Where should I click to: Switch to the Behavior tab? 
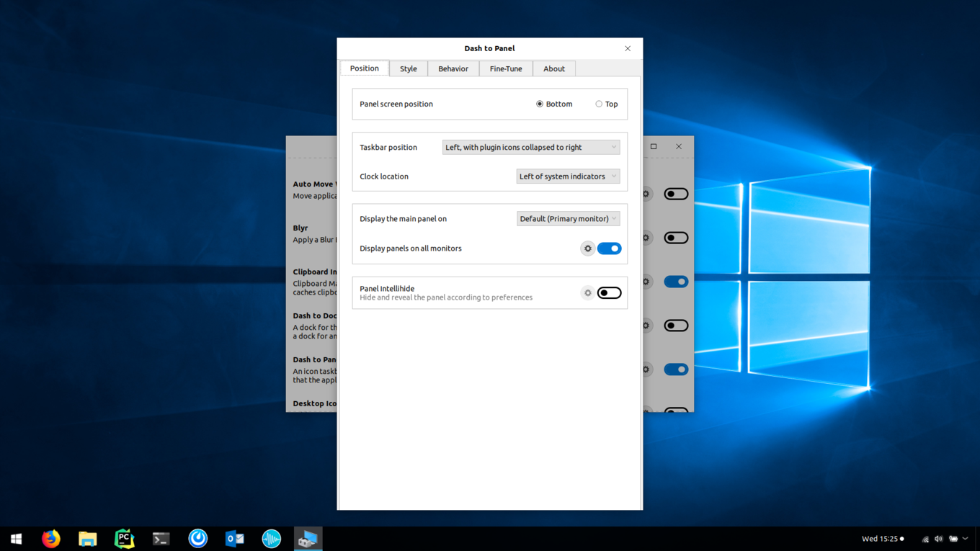point(453,68)
